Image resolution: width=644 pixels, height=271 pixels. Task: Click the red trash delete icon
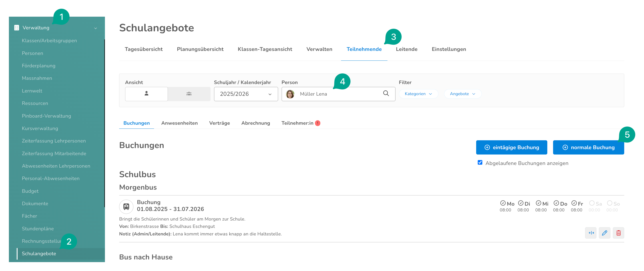tap(618, 233)
